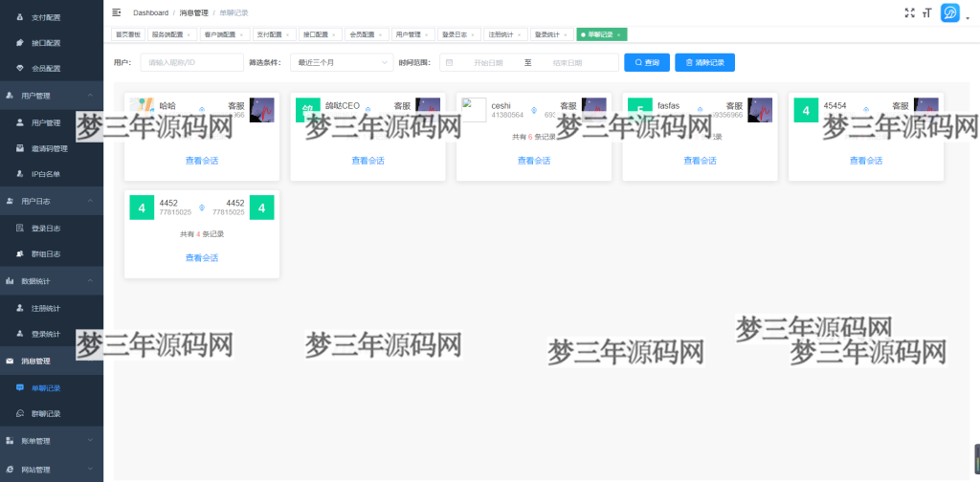Click the IP白名单 sidebar icon
980x482 pixels.
tap(19, 174)
